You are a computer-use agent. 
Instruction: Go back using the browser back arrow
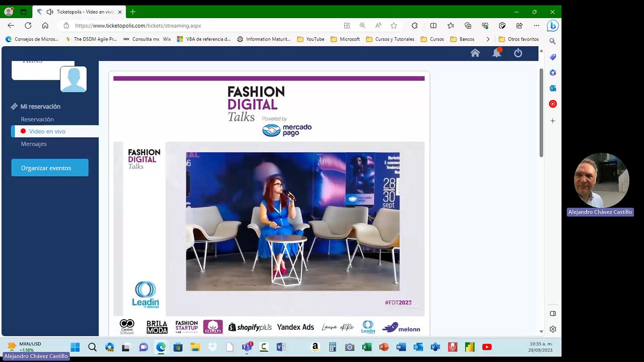(x=11, y=26)
